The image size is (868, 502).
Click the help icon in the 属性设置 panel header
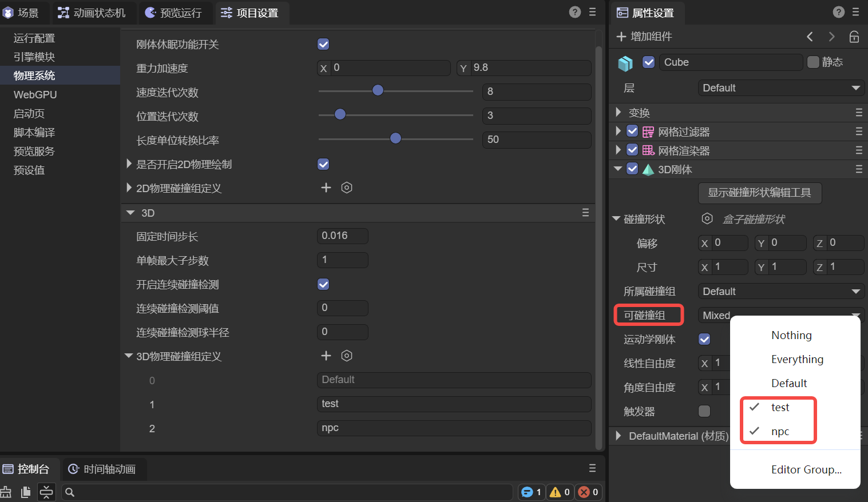[x=838, y=12]
